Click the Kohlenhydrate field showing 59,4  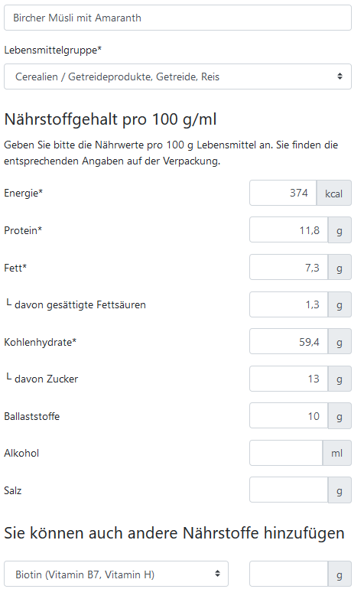coord(288,341)
